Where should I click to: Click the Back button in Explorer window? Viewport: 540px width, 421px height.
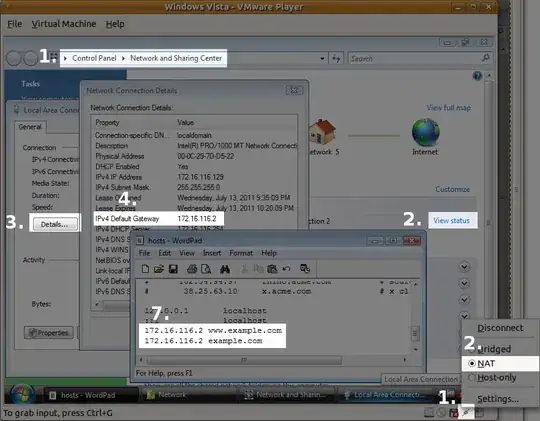(x=14, y=58)
